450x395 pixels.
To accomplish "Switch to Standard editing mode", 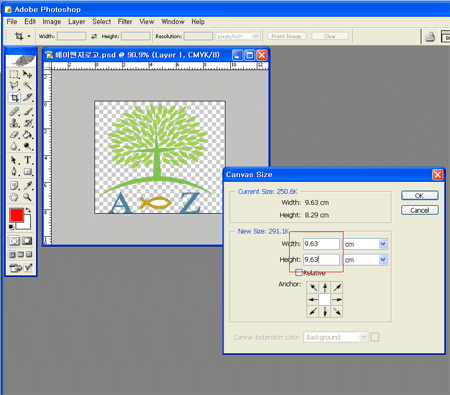I will coord(14,241).
